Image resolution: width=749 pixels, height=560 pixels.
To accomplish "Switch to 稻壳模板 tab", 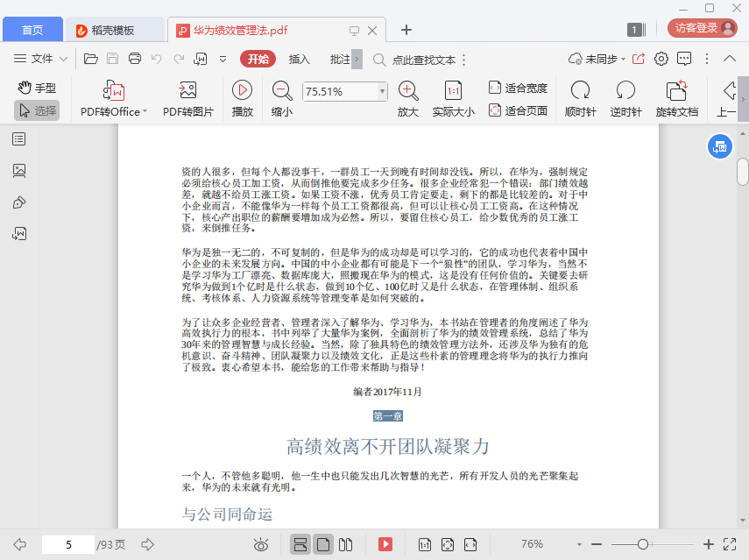I will pyautogui.click(x=113, y=30).
